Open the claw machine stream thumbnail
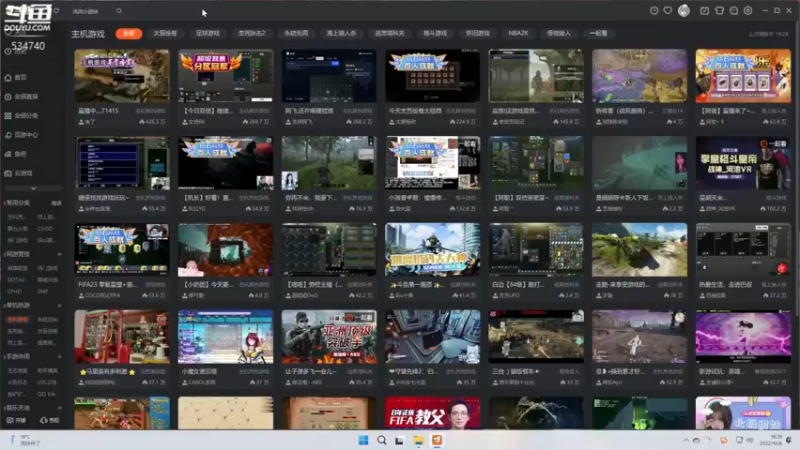Screen dimensions: 800x450 (122, 336)
